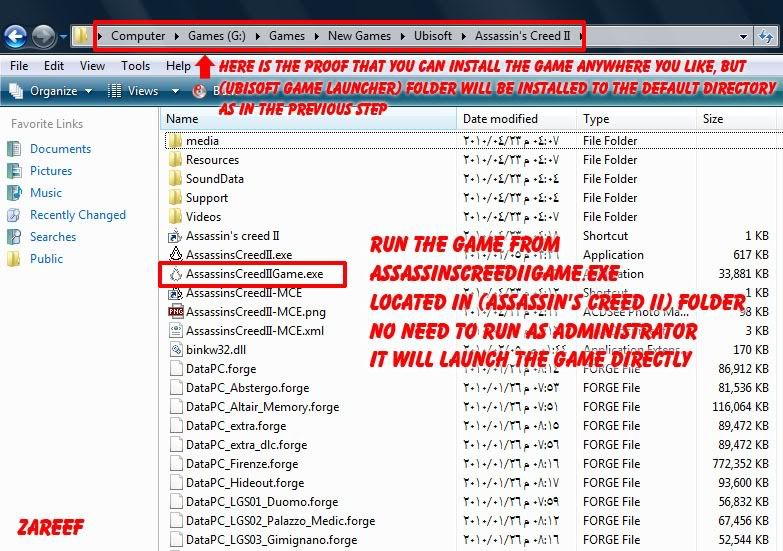
Task: Expand the arrow after Computer breadcrumb
Action: [x=177, y=36]
